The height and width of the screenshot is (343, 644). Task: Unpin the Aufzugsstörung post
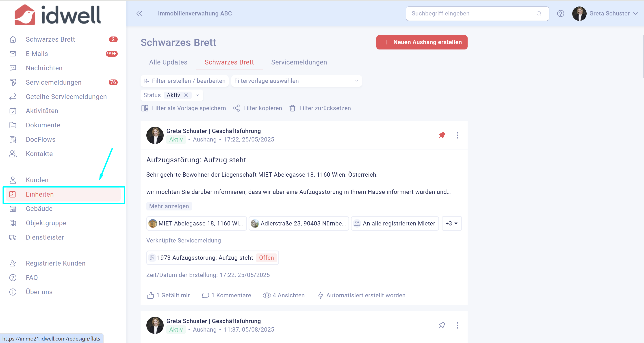tap(442, 135)
